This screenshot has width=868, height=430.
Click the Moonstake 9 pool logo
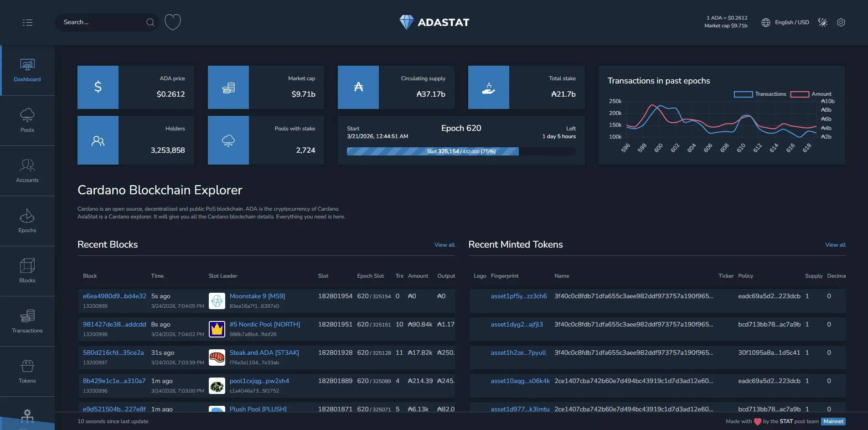coord(217,301)
